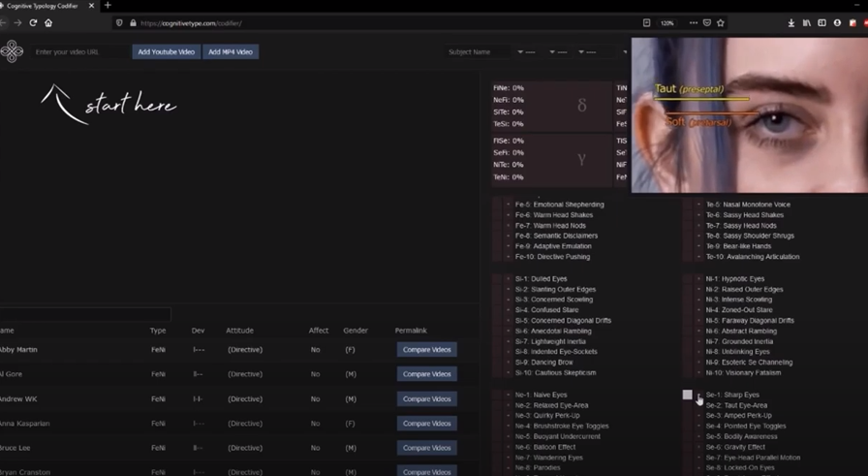
Task: Tick the first checkbox beside Si-1: Dulled Eyes
Action: tap(497, 279)
